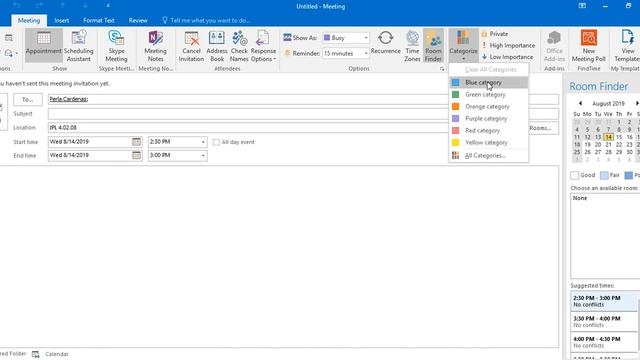Viewport: 640px width, 360px height.
Task: Click Tell me what you want to do
Action: pos(206,20)
